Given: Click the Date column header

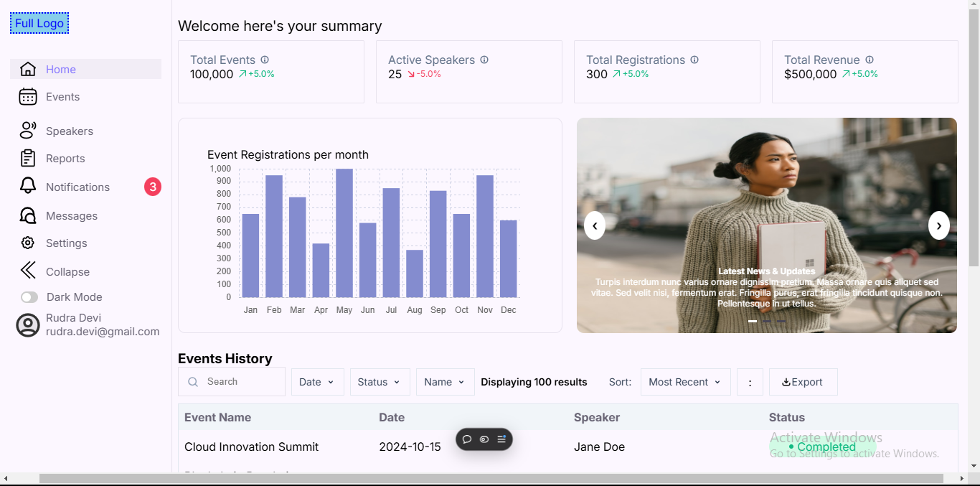Looking at the screenshot, I should [392, 417].
